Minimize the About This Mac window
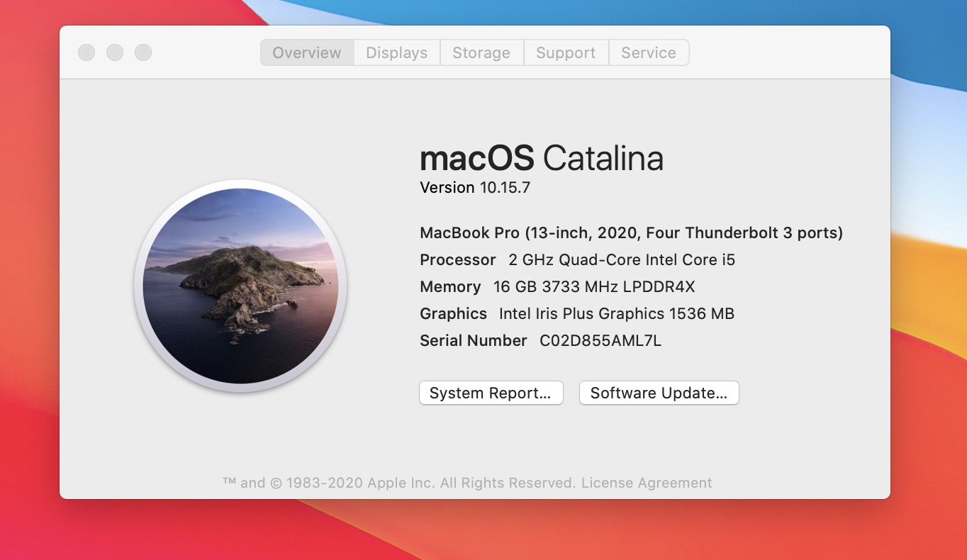Viewport: 967px width, 560px height. (x=115, y=52)
